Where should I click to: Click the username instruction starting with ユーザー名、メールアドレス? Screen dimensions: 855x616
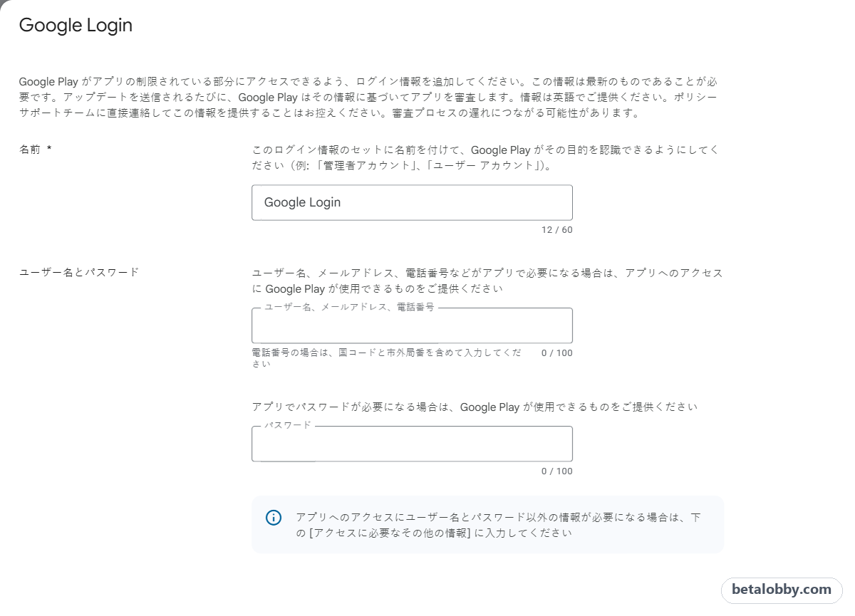(x=487, y=281)
